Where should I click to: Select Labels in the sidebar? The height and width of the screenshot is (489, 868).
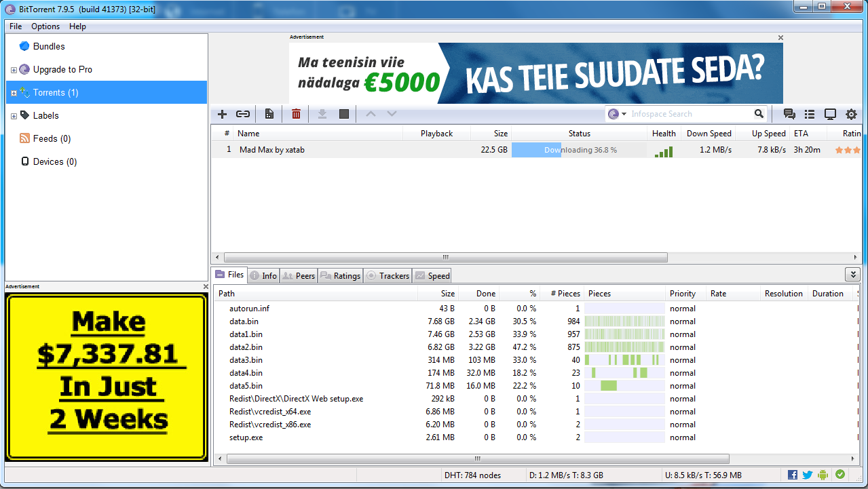pyautogui.click(x=45, y=115)
